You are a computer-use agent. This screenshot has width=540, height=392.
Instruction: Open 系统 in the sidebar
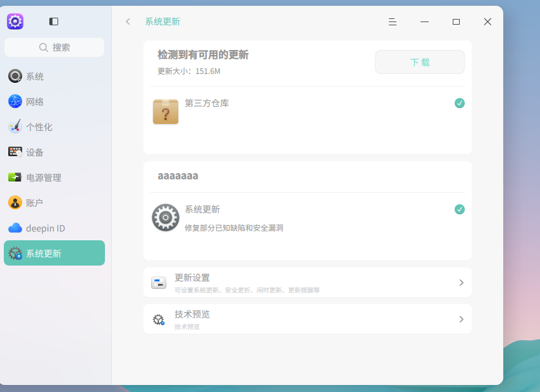click(54, 76)
